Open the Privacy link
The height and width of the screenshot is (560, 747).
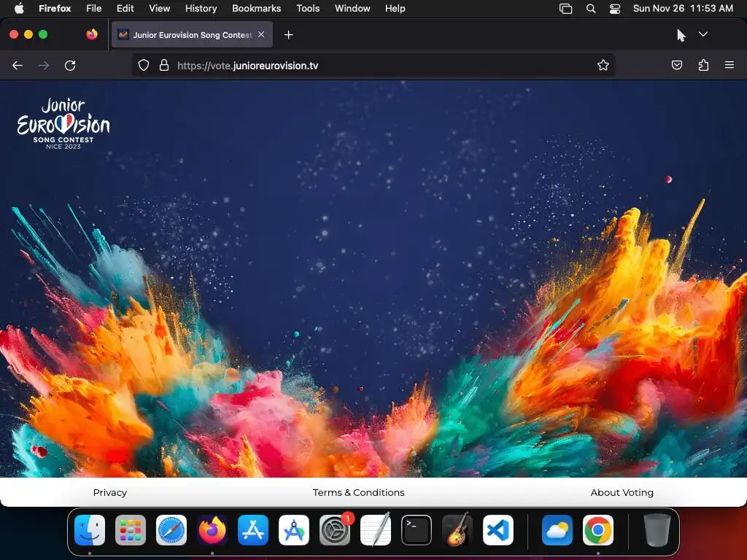(110, 492)
